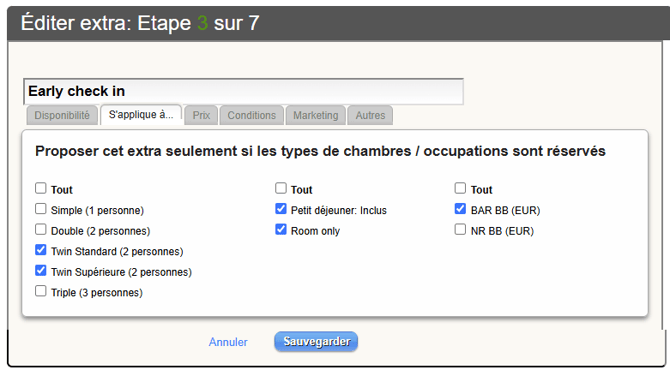
Task: Uncheck BAR BB (EUR)
Action: 460,208
